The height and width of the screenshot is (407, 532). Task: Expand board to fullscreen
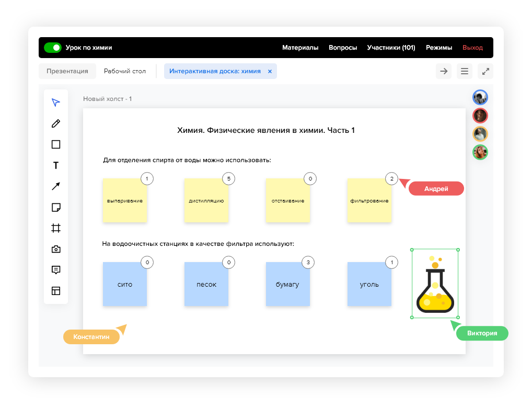pyautogui.click(x=485, y=71)
